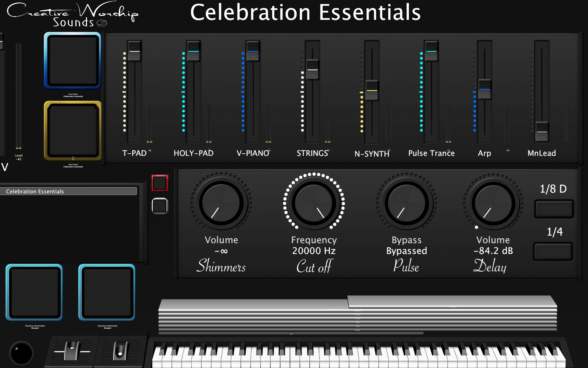Click the Level meter showing -41
This screenshot has width=588, height=368.
[18, 96]
